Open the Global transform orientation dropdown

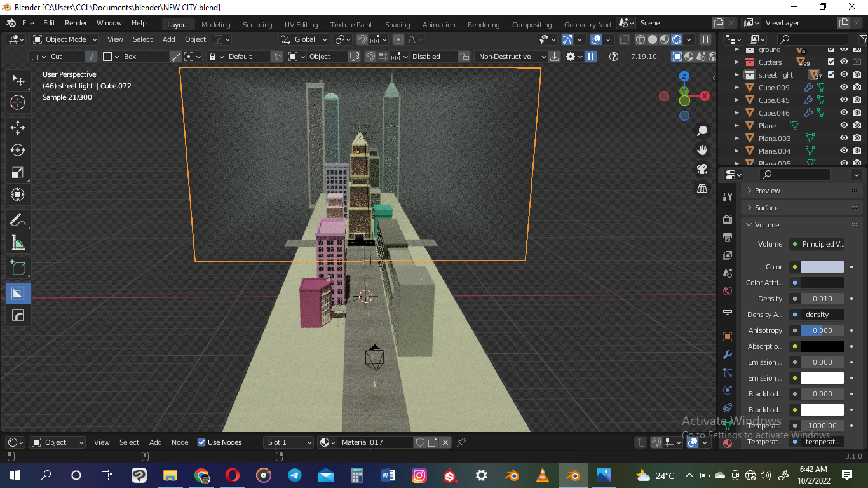304,39
